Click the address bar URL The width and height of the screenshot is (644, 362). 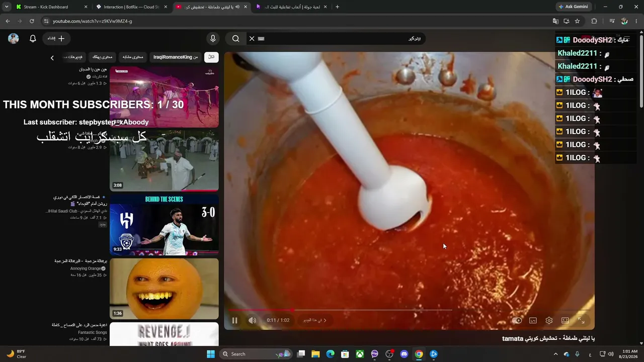point(93,21)
